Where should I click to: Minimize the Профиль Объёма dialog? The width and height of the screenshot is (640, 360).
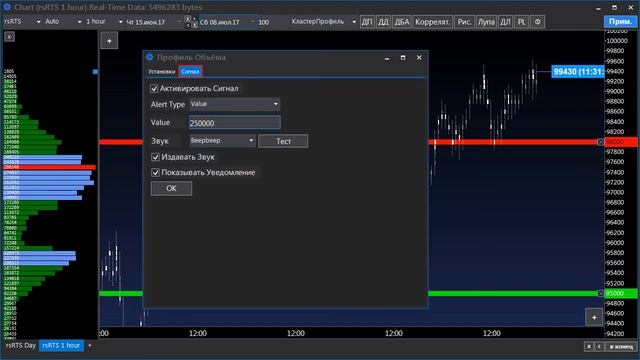pos(387,58)
